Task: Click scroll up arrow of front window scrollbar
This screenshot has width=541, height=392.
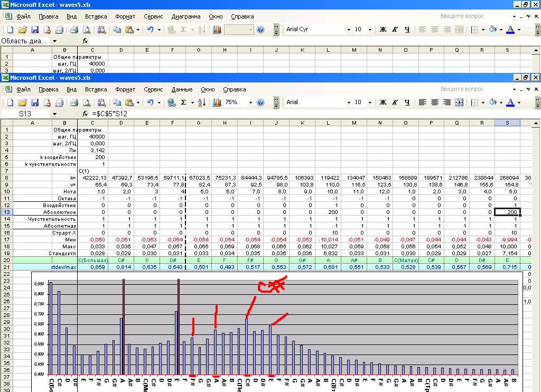Action: pos(536,123)
